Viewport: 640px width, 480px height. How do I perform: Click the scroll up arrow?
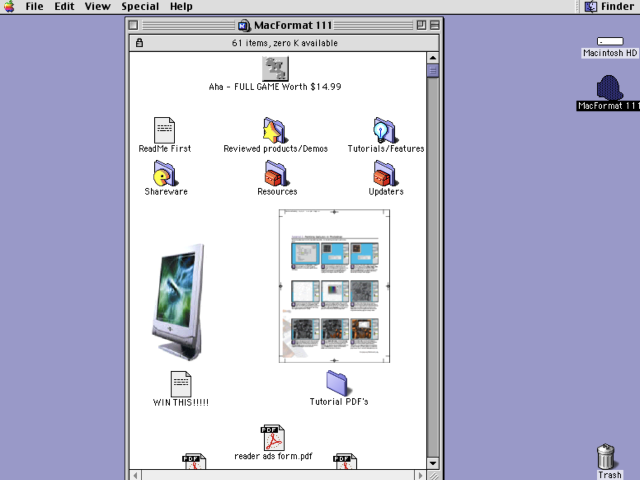pyautogui.click(x=433, y=58)
